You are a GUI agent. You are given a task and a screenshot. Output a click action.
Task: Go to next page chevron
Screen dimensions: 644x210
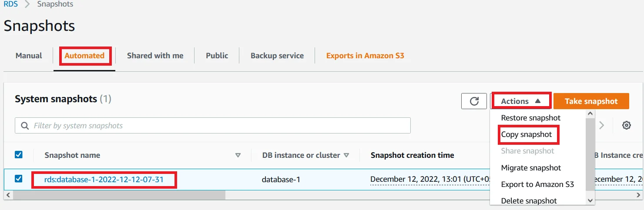coord(602,125)
